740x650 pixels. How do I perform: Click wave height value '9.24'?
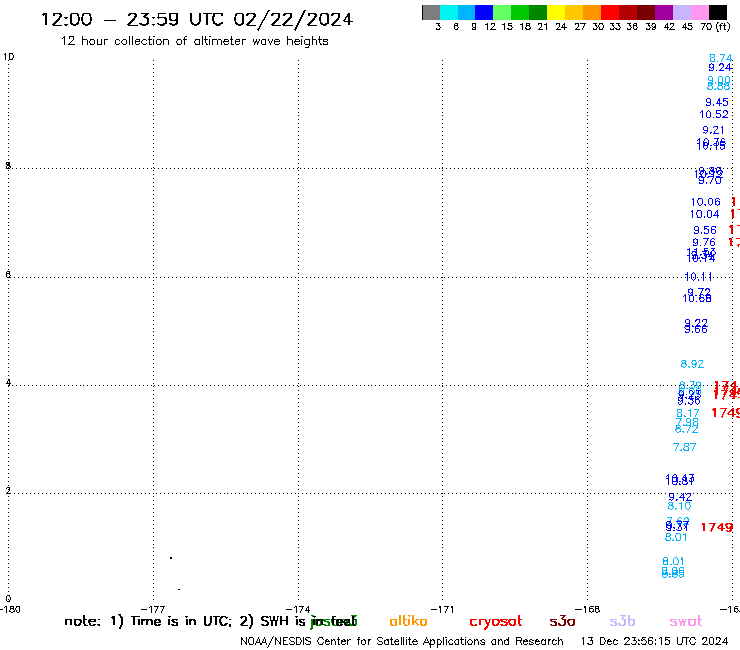coord(720,68)
